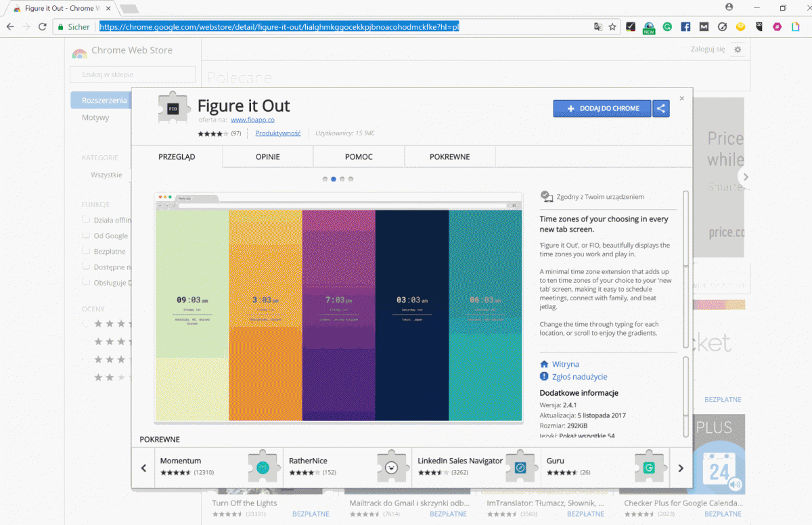This screenshot has height=525, width=812.
Task: Open the PRZEGLĄD tab
Action: click(177, 157)
